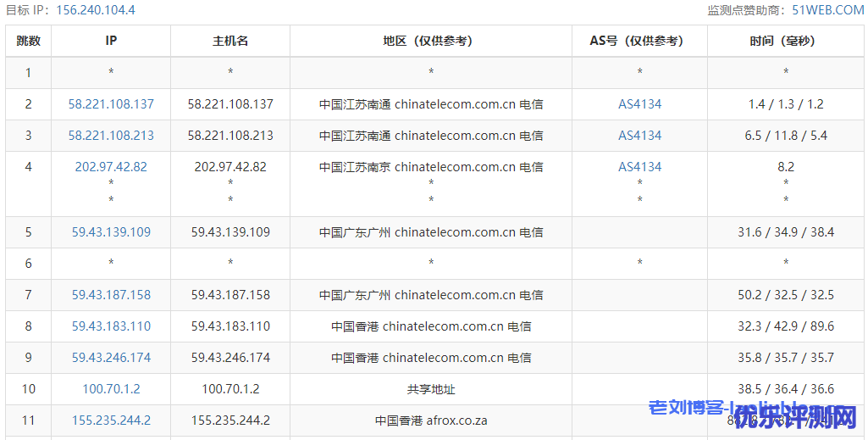Select the IP column header
The image size is (868, 440).
(111, 41)
